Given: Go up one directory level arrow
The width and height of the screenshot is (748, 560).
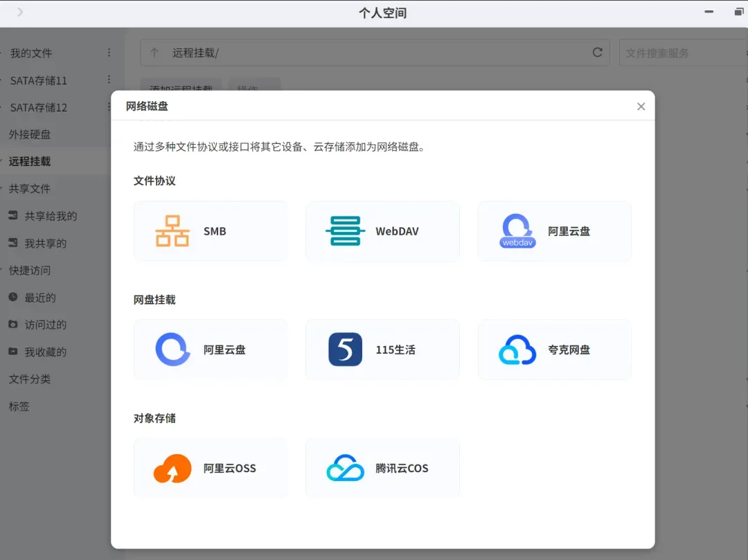Looking at the screenshot, I should (154, 53).
